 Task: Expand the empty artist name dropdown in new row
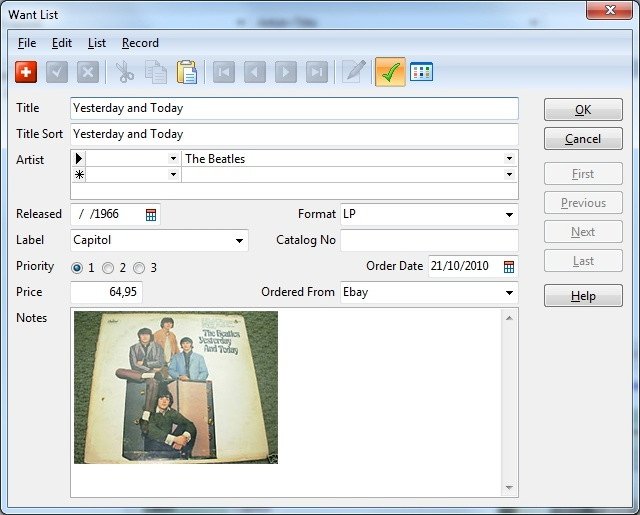(509, 175)
